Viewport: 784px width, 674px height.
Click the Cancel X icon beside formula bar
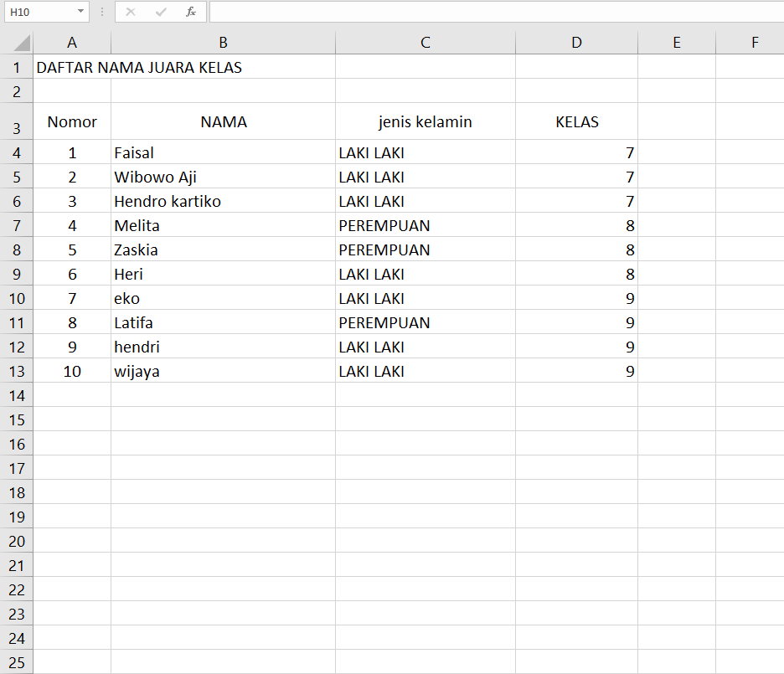coord(131,12)
